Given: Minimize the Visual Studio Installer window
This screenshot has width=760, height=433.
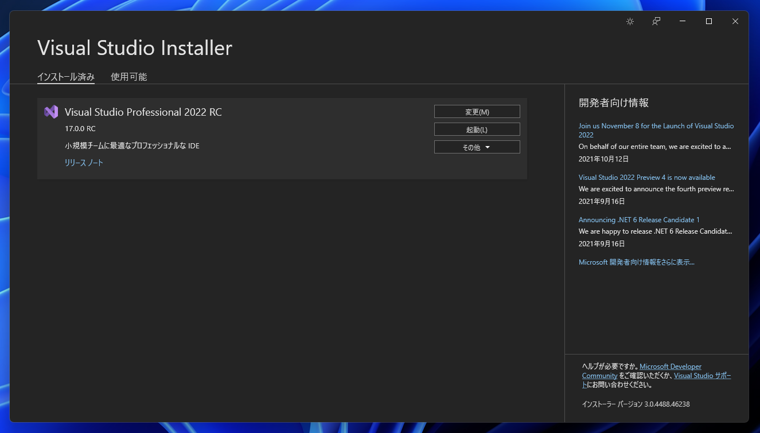Looking at the screenshot, I should point(682,21).
